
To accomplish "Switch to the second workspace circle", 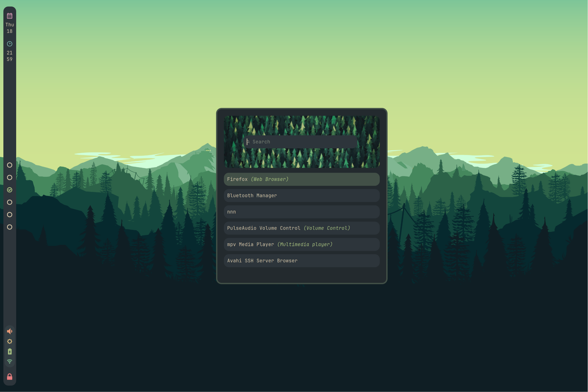I will [10, 177].
